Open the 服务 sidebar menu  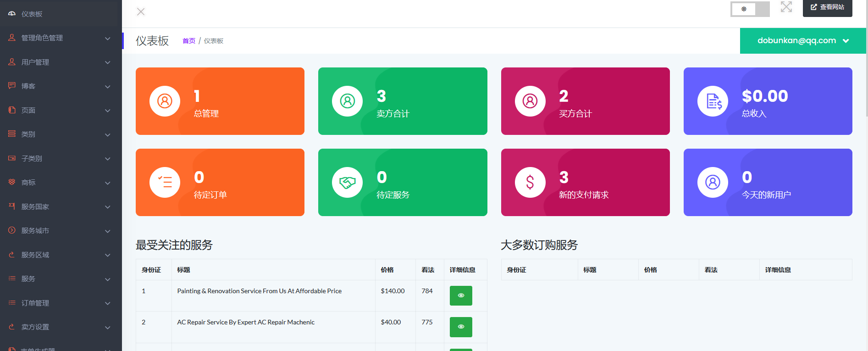[59, 279]
